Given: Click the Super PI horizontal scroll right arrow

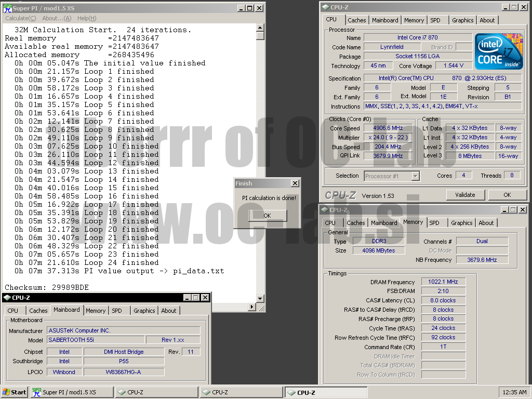Looking at the screenshot, I should pos(252,307).
